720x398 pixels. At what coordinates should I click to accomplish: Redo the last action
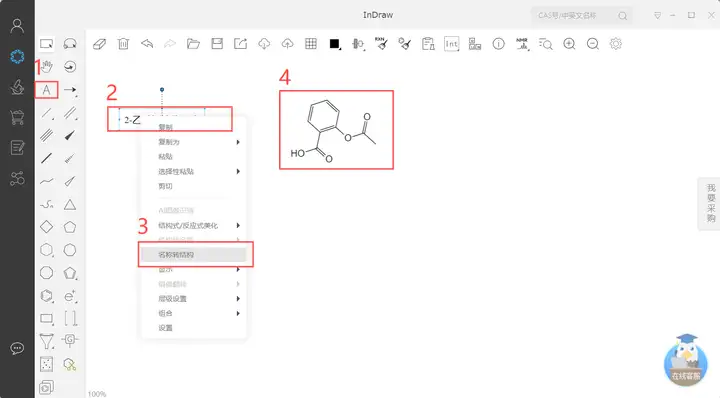coord(170,44)
